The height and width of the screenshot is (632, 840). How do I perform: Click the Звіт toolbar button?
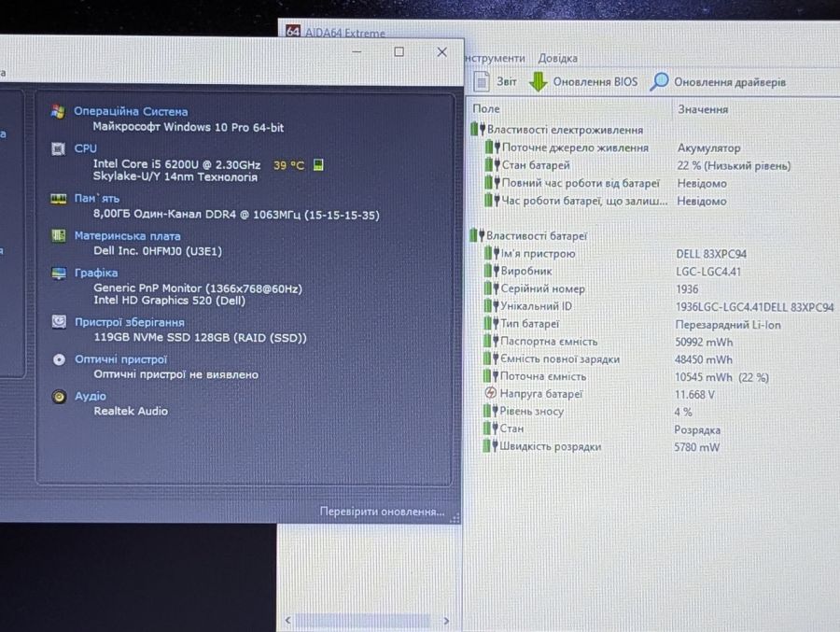[496, 81]
